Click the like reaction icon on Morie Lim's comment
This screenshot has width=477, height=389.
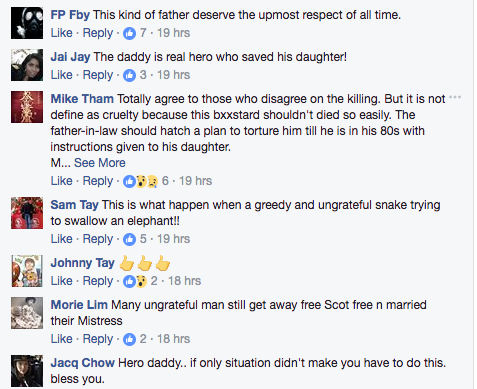[129, 339]
